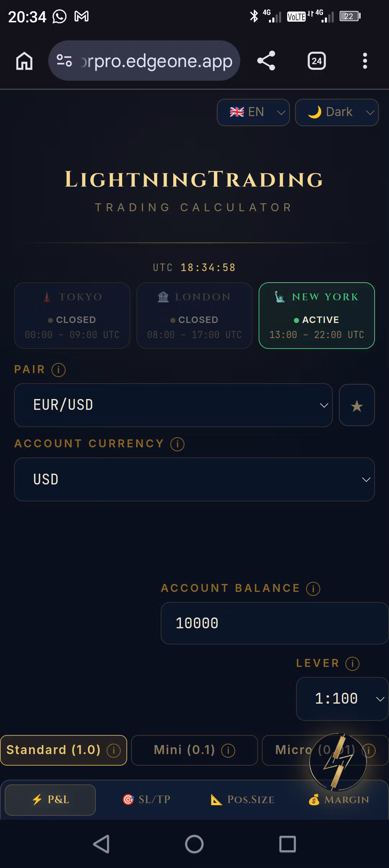Image resolution: width=389 pixels, height=868 pixels.
Task: Open the browser three-dot overflow menu
Action: coord(365,61)
